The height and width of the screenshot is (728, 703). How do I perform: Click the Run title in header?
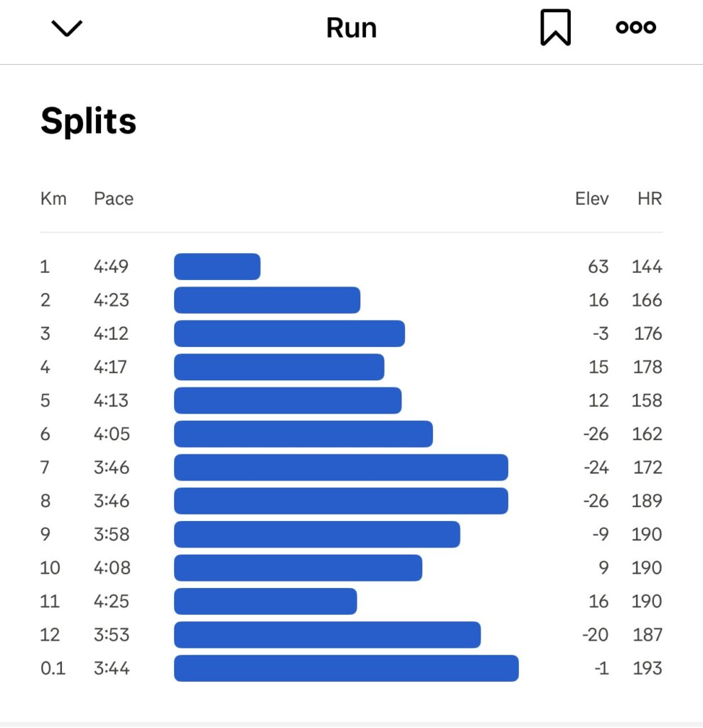(x=351, y=28)
